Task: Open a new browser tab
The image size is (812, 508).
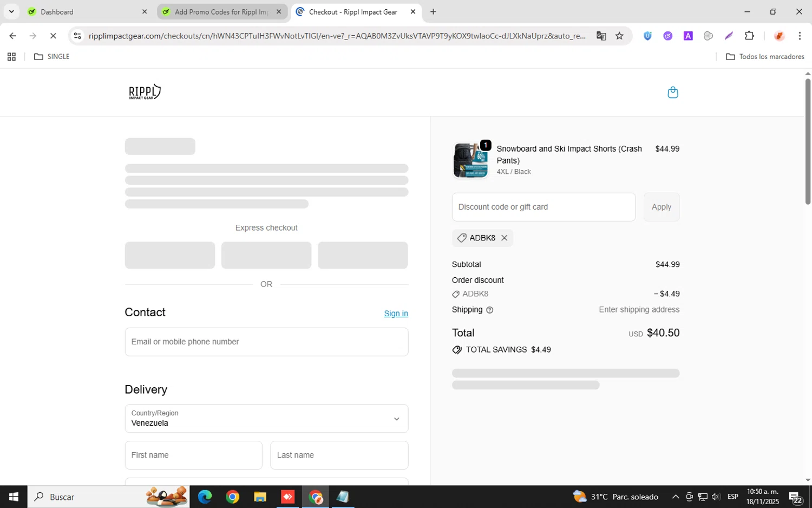Action: tap(433, 11)
